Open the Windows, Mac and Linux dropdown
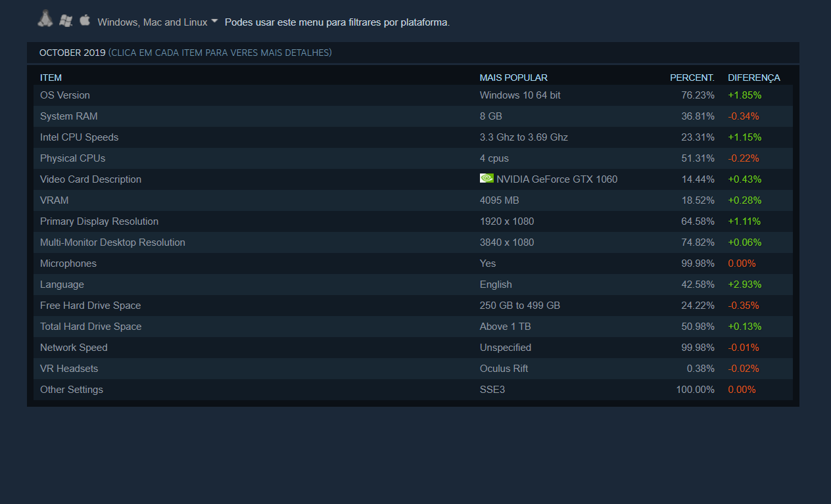This screenshot has width=831, height=504. (x=157, y=22)
